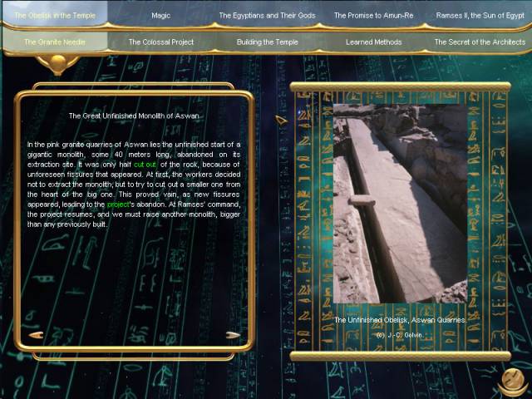Viewport: 532px width, 399px height.
Task: Click the J.-C. Golvin photo credit
Action: click(400, 334)
